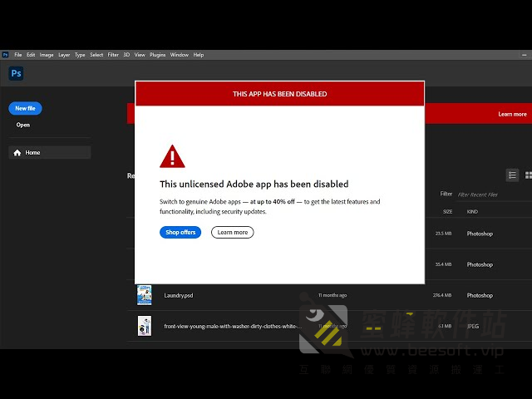The width and height of the screenshot is (532, 399).
Task: Click Photoshop kind in 35.4 MB row
Action: pos(480,264)
